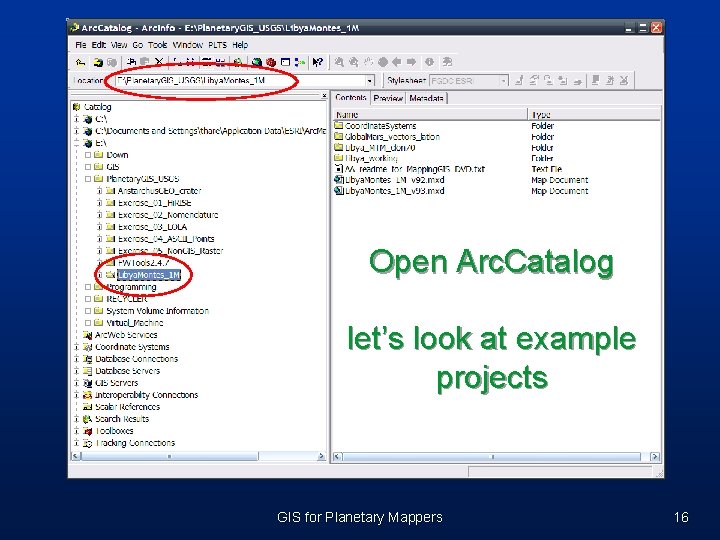
Task: Paste item using toolbar icon
Action: (145, 62)
